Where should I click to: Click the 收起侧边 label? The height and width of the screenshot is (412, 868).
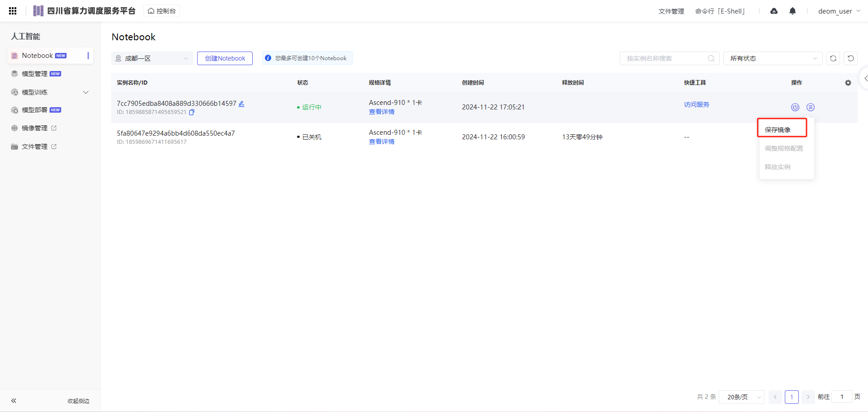tap(78, 401)
